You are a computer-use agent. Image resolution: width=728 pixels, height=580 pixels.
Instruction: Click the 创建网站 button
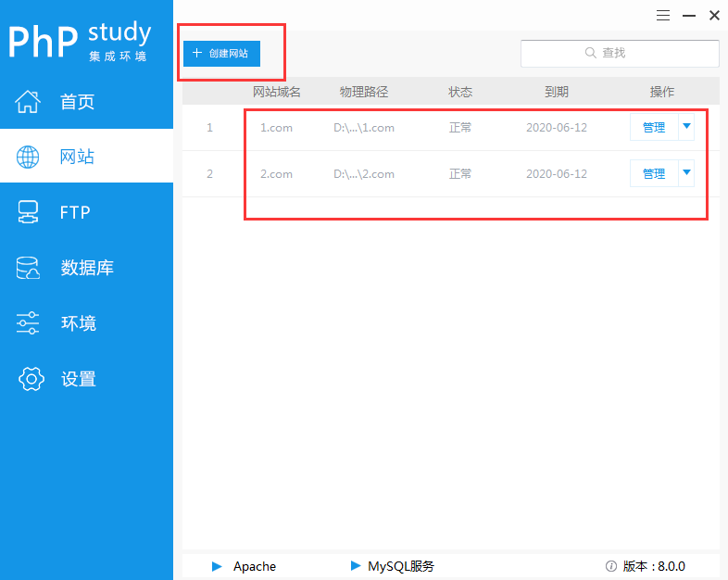pyautogui.click(x=221, y=54)
